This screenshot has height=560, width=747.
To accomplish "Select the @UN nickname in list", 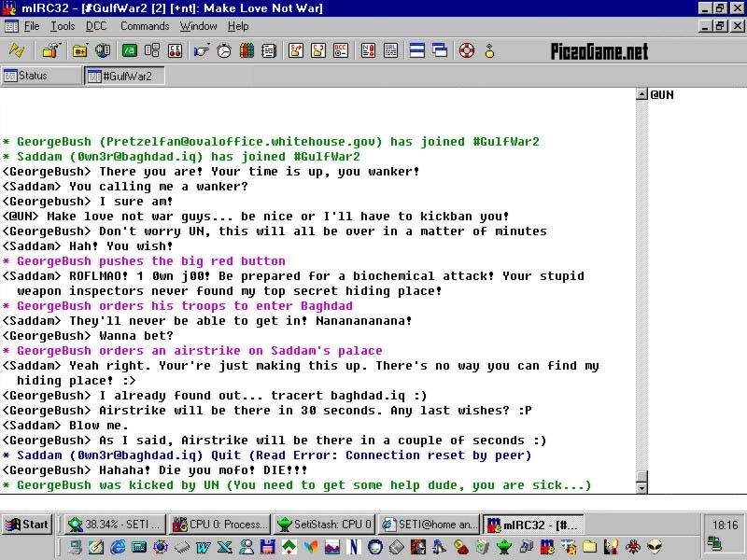I will (x=662, y=95).
